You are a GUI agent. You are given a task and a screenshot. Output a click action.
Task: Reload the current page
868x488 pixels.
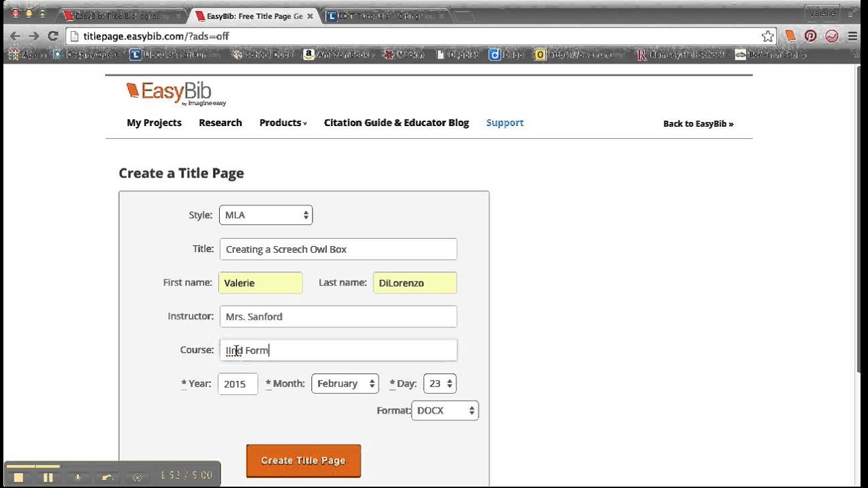(x=53, y=36)
